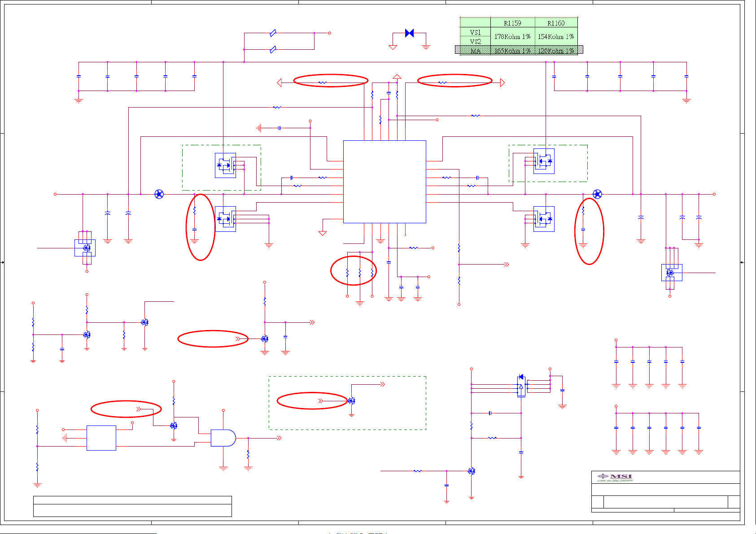The image size is (756, 534).
Task: Select the large central IC rectangle
Action: 385,182
